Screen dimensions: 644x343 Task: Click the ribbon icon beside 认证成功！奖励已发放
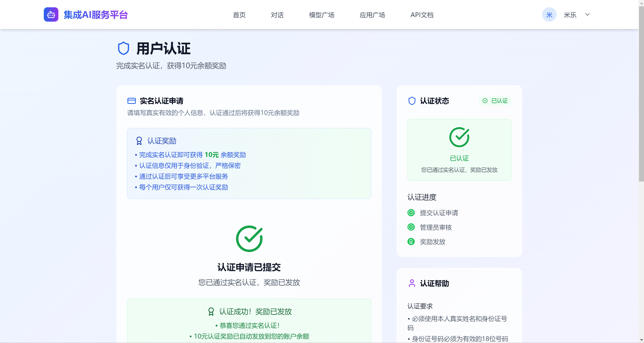(211, 312)
